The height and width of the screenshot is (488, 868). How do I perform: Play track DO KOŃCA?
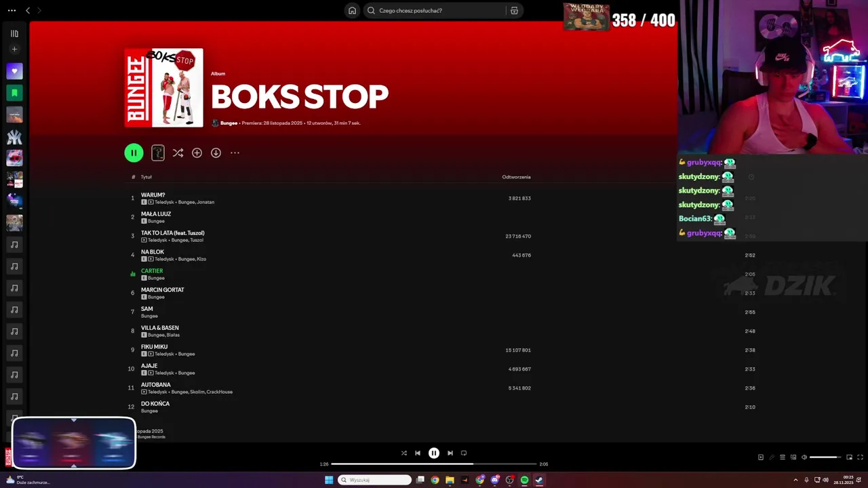tap(155, 404)
